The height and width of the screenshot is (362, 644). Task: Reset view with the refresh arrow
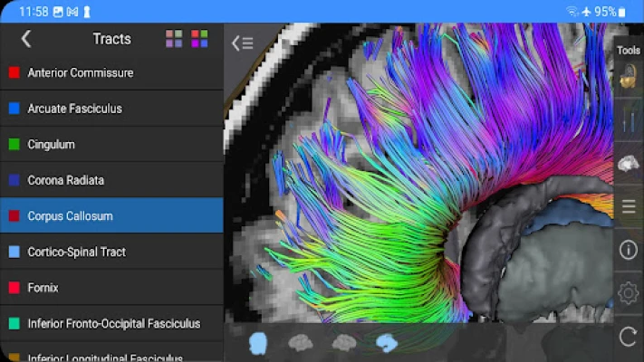pyautogui.click(x=628, y=337)
